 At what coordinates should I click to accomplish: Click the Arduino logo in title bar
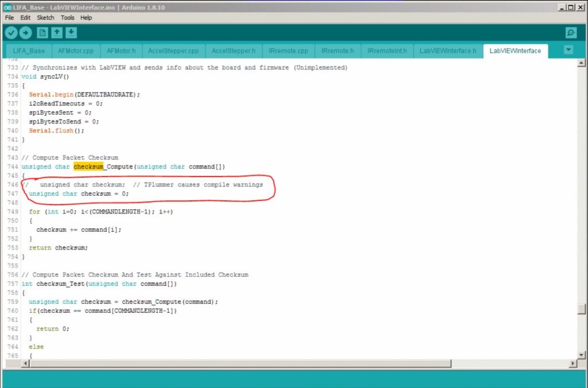pyautogui.click(x=7, y=7)
